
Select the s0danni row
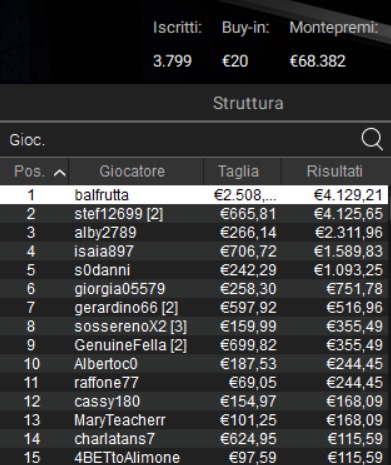[x=194, y=270]
